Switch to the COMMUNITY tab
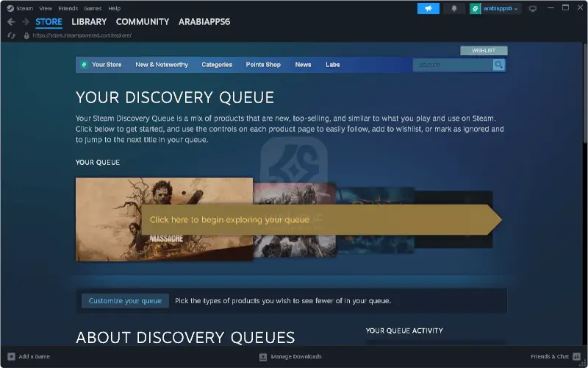 tap(143, 22)
